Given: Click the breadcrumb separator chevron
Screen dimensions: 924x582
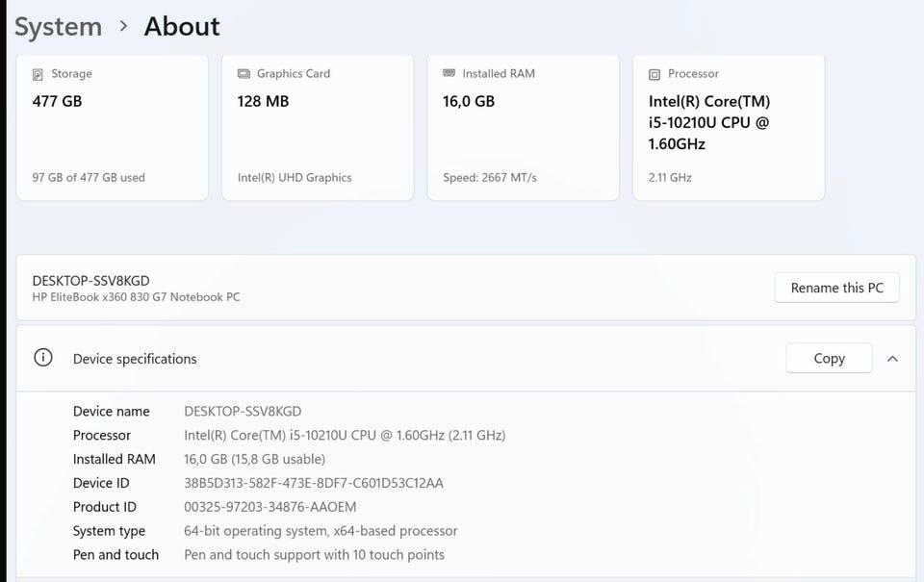Looking at the screenshot, I should tap(123, 27).
